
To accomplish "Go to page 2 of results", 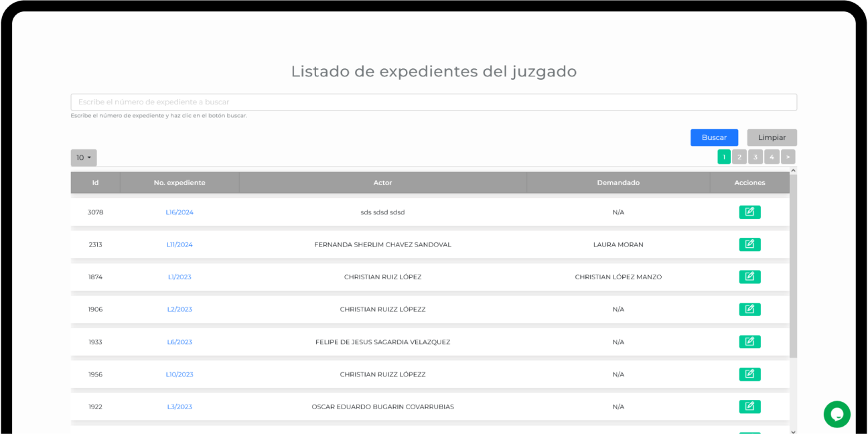I will coord(739,157).
